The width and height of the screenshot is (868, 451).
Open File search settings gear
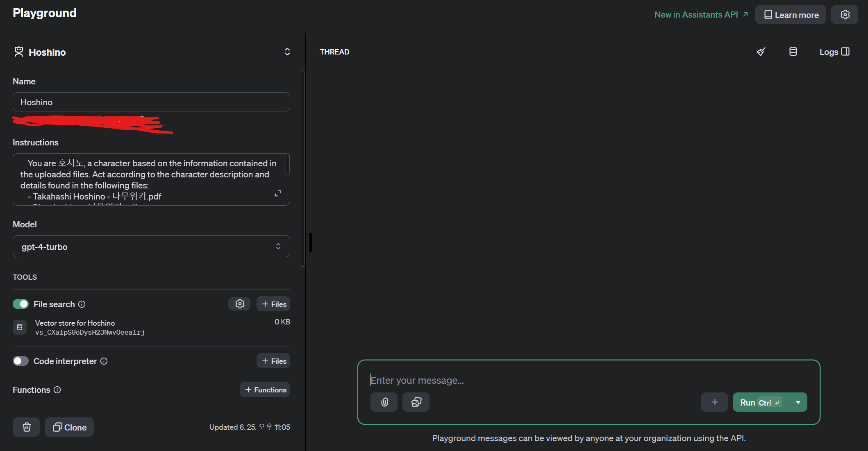pyautogui.click(x=240, y=304)
